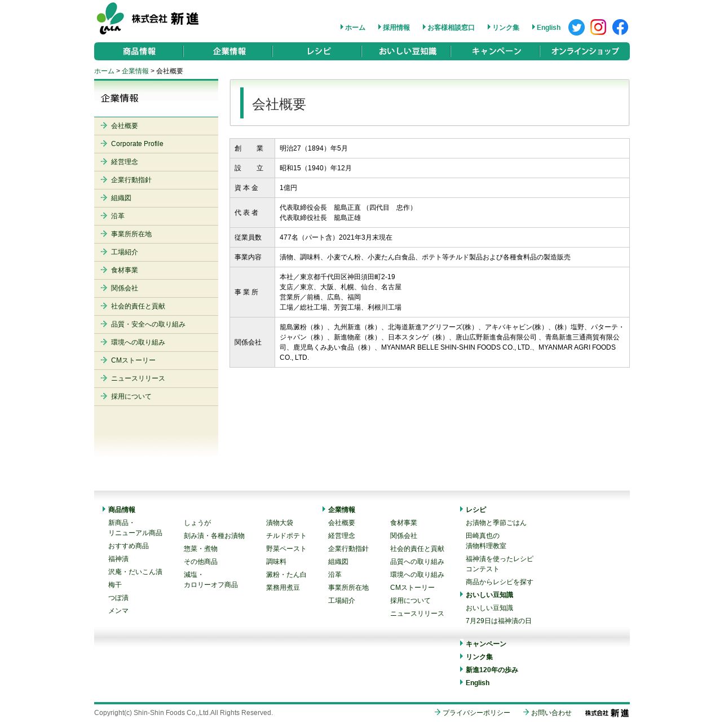Image resolution: width=724 pixels, height=728 pixels.
Task: Click the Shin-Shin company logo in header
Action: 148,19
